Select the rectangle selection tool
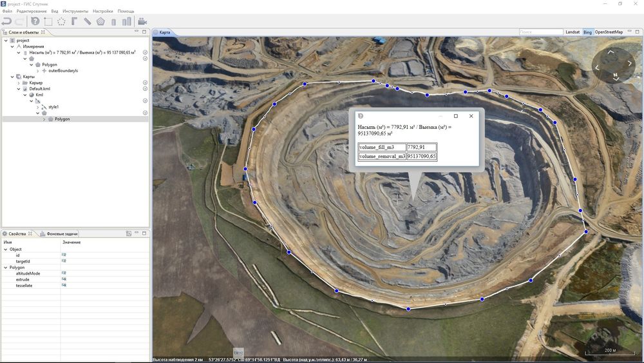This screenshot has width=644, height=363. pos(48,21)
